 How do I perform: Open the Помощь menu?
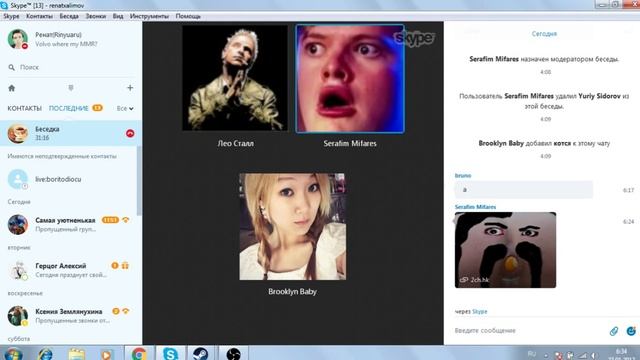point(188,16)
